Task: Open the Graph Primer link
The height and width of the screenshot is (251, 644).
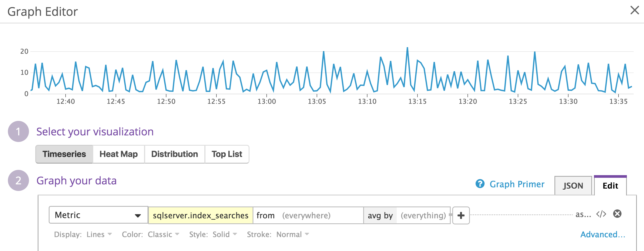Action: [517, 184]
